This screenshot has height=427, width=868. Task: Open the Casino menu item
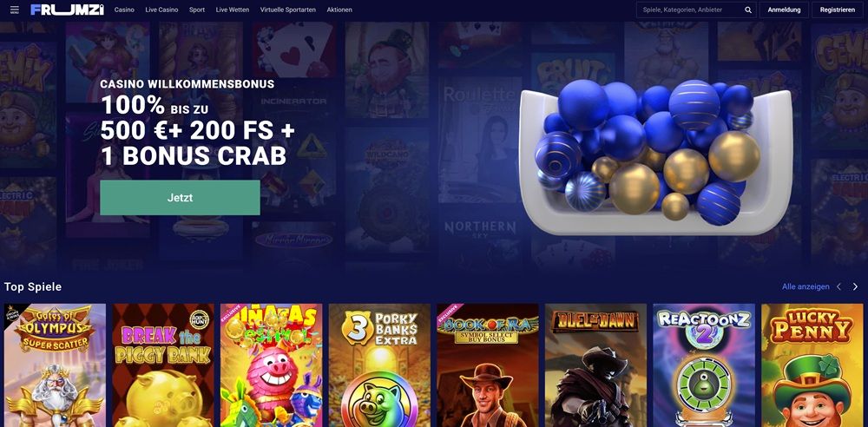124,10
